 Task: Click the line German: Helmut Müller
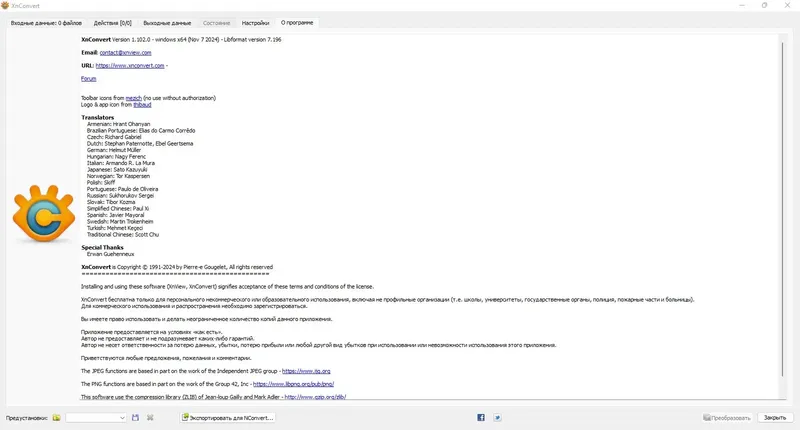point(116,150)
